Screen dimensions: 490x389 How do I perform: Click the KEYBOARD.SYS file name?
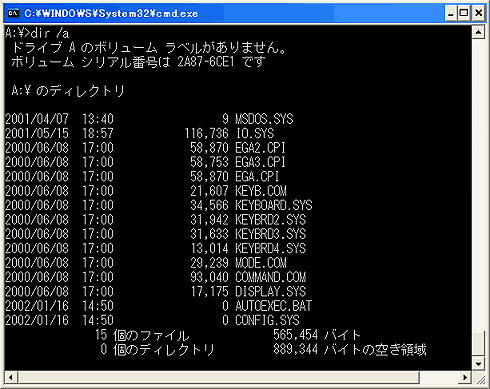tap(274, 205)
